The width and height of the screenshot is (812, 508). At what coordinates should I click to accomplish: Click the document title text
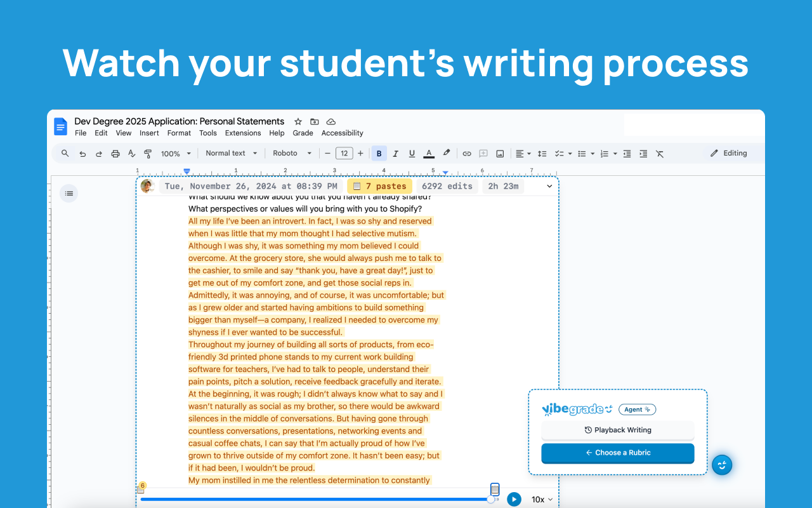[x=180, y=121]
